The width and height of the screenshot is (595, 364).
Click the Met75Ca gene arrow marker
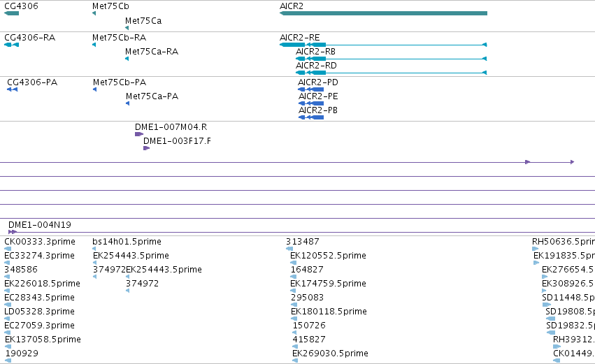pyautogui.click(x=127, y=28)
